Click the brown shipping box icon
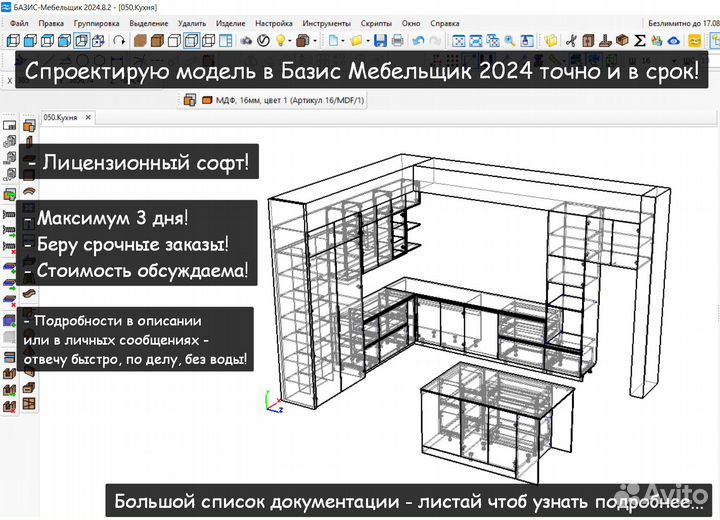This screenshot has width=720, height=520. click(622, 41)
